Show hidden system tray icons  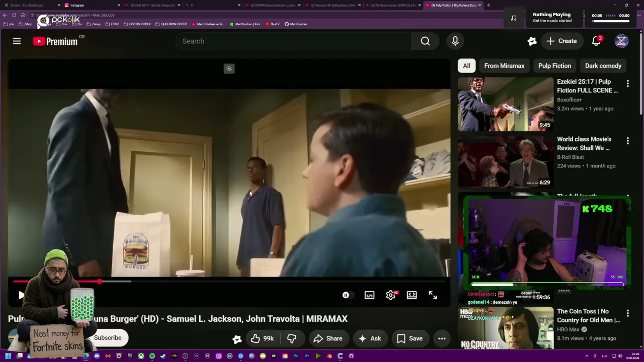586,356
